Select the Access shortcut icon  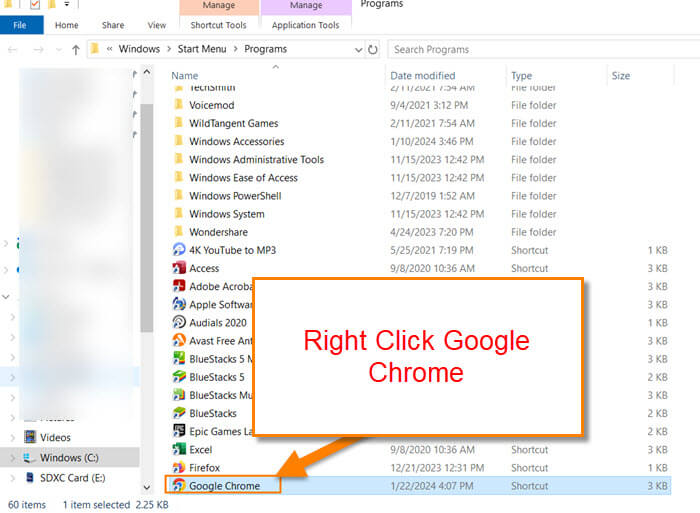(x=179, y=268)
